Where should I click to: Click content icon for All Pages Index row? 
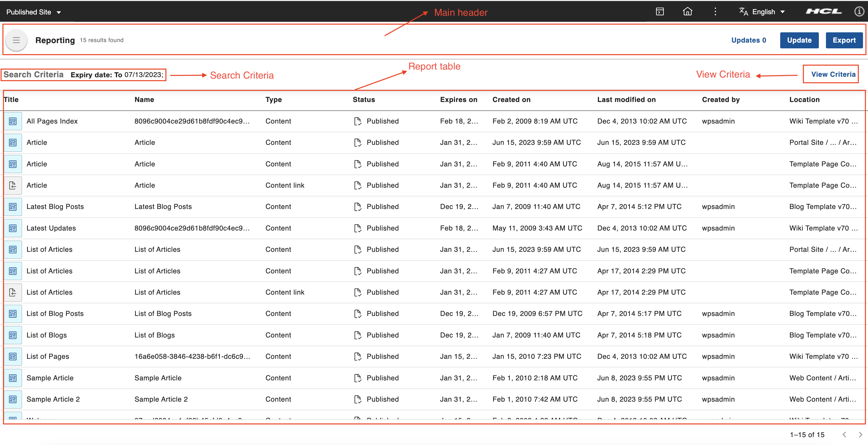(13, 121)
